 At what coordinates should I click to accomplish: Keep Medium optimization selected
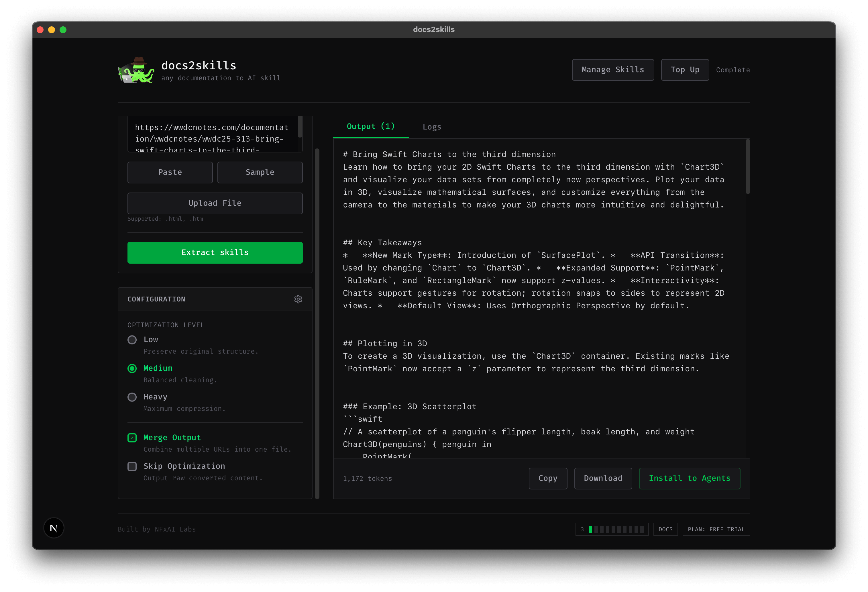coord(132,369)
